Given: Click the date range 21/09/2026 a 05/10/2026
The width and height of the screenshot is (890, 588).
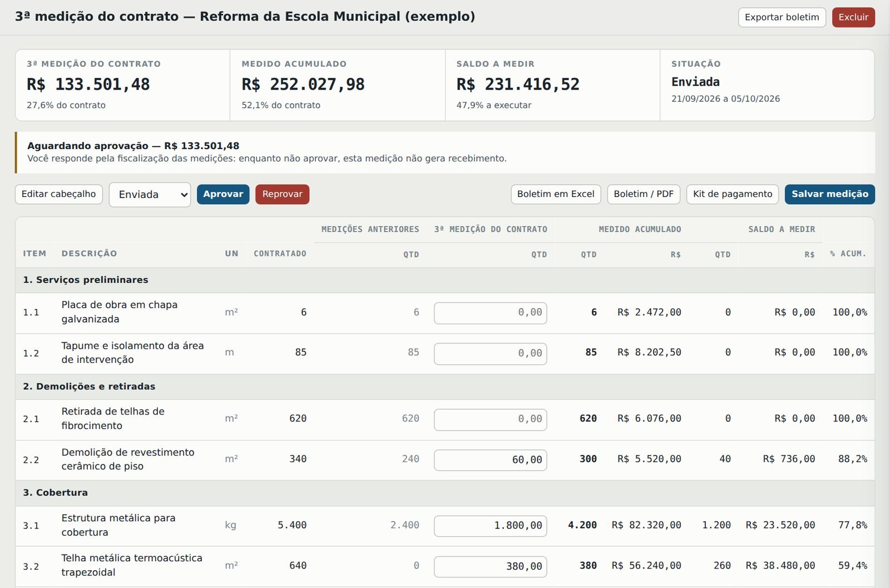Looking at the screenshot, I should pos(725,99).
